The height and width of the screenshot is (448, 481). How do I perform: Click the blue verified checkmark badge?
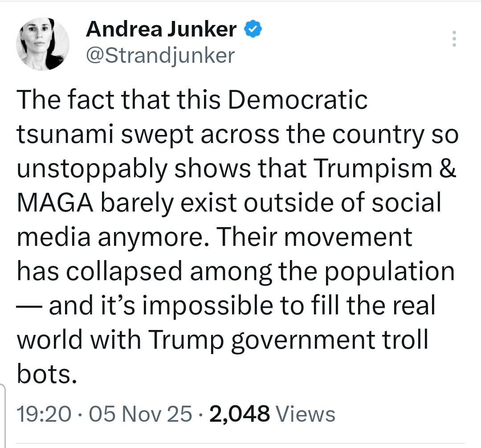[x=253, y=29]
